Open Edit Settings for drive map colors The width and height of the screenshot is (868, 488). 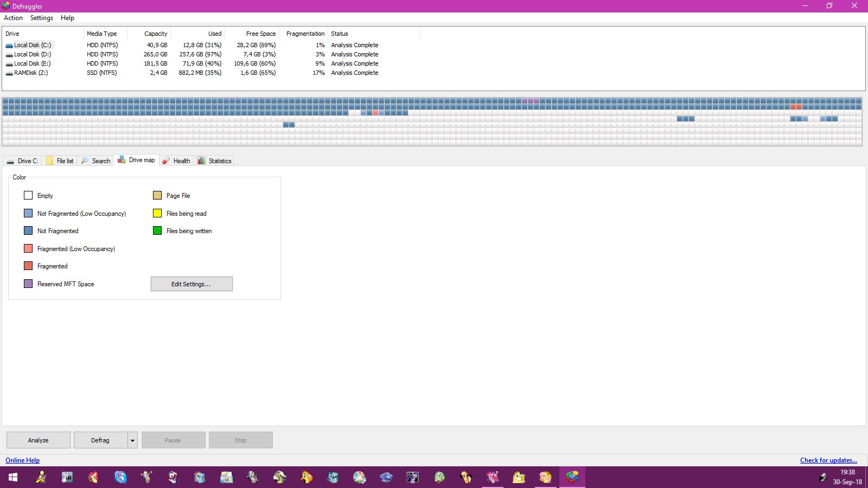[192, 284]
